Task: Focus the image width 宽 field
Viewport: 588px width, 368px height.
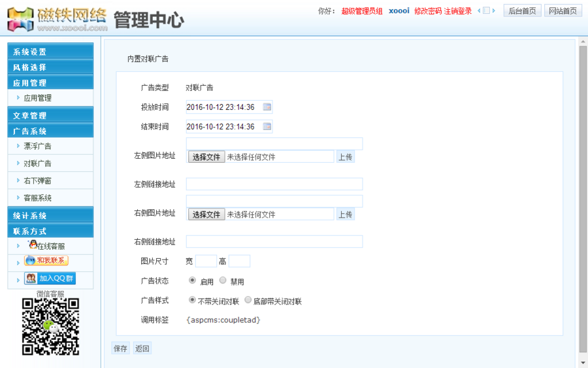Action: tap(206, 261)
